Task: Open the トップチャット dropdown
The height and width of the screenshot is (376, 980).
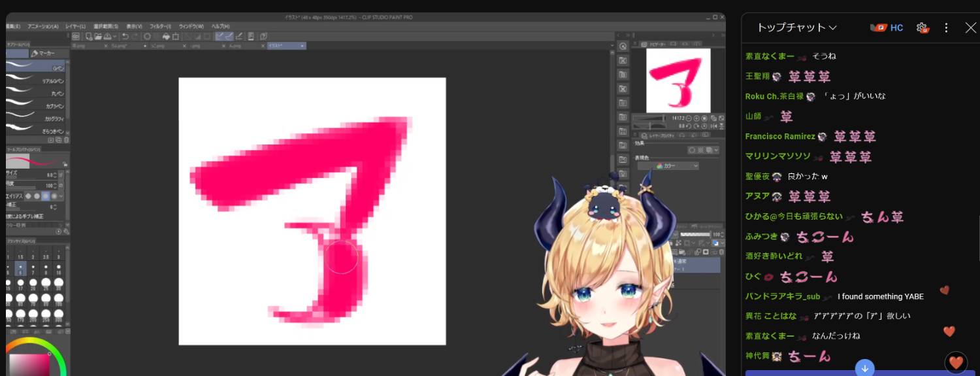Action: click(x=796, y=27)
